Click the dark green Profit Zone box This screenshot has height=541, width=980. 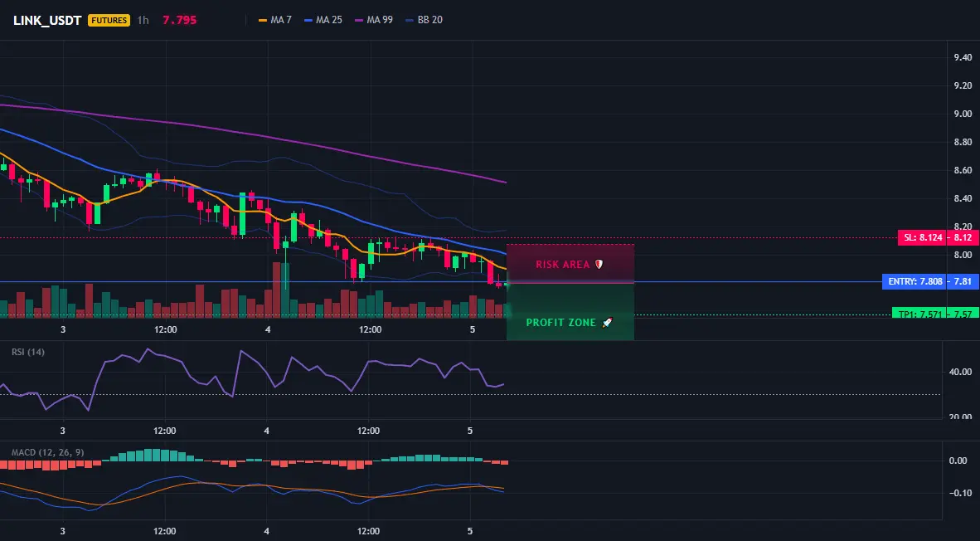coord(570,311)
